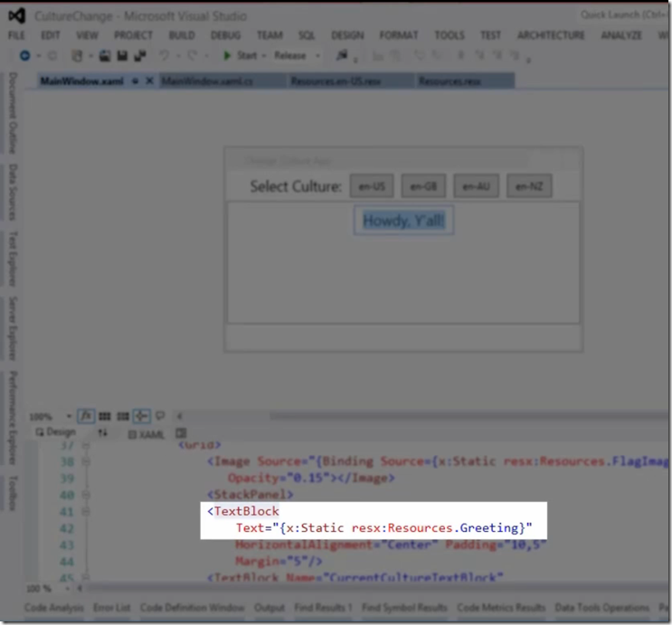
Task: Select the Howdy, Y'all! text block
Action: pos(403,221)
